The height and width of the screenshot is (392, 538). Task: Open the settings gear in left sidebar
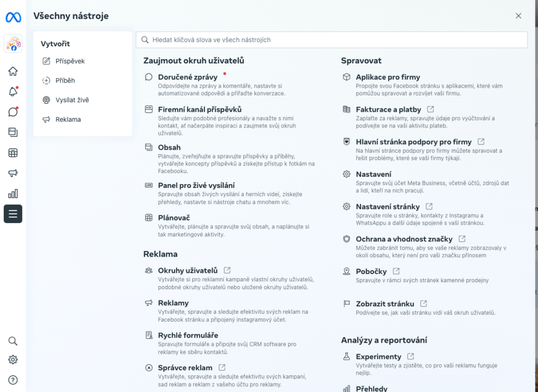pos(13,360)
